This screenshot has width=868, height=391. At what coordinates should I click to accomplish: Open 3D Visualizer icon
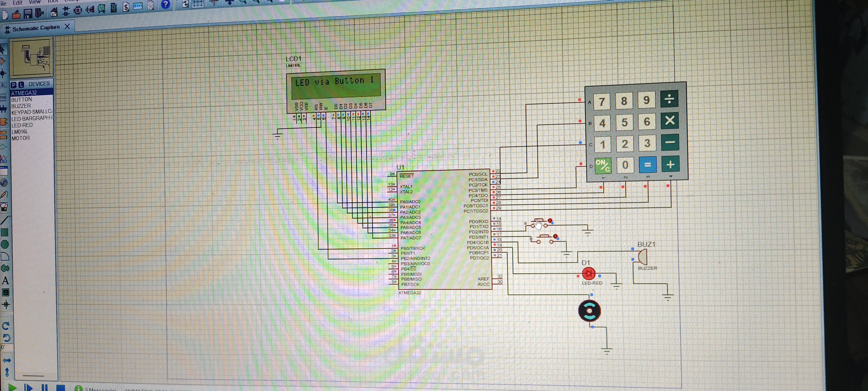(90, 10)
